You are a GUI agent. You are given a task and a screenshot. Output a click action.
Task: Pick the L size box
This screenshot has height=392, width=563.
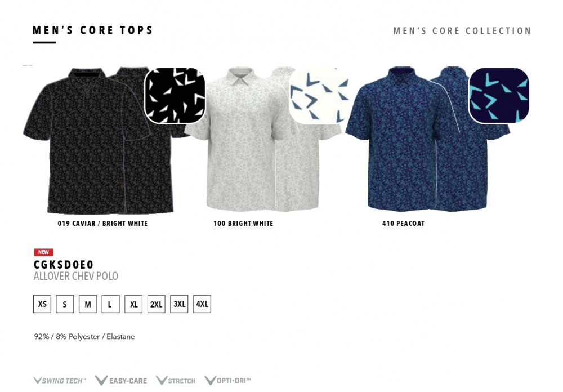click(110, 304)
